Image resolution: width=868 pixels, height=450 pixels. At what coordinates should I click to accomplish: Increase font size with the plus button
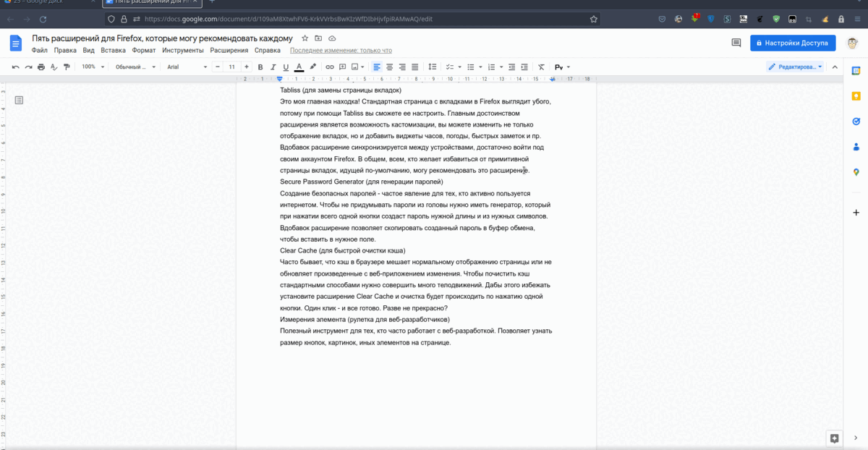click(x=246, y=67)
